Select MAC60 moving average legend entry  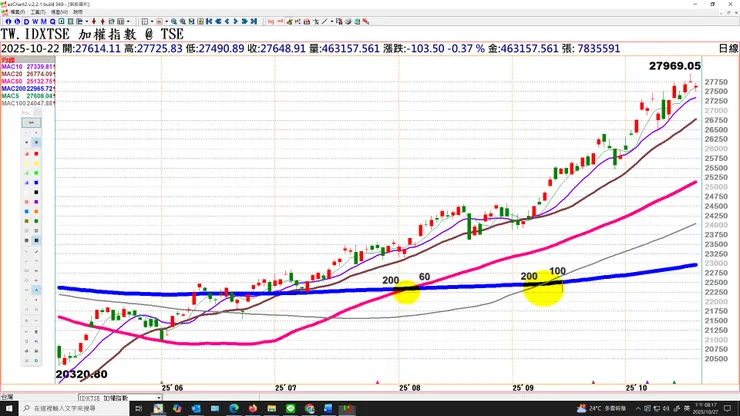point(28,81)
